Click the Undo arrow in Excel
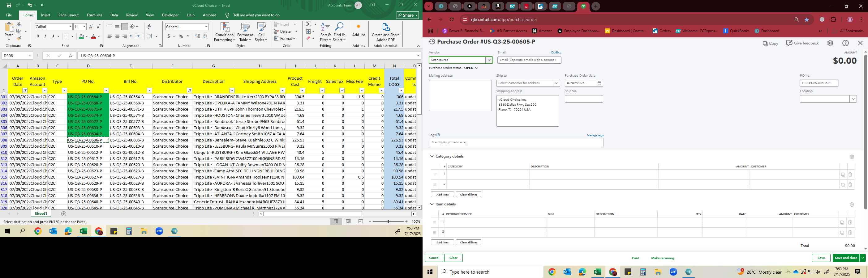 pyautogui.click(x=30, y=5)
